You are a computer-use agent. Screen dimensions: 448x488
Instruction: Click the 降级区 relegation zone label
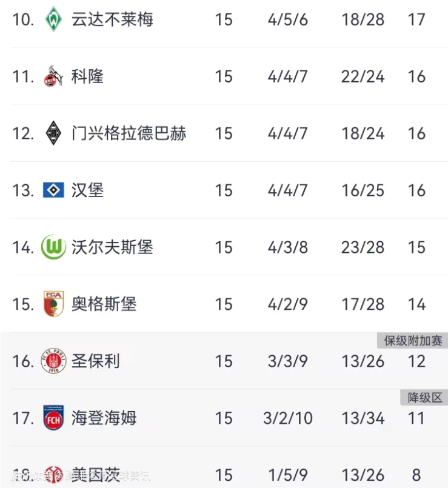(x=424, y=398)
